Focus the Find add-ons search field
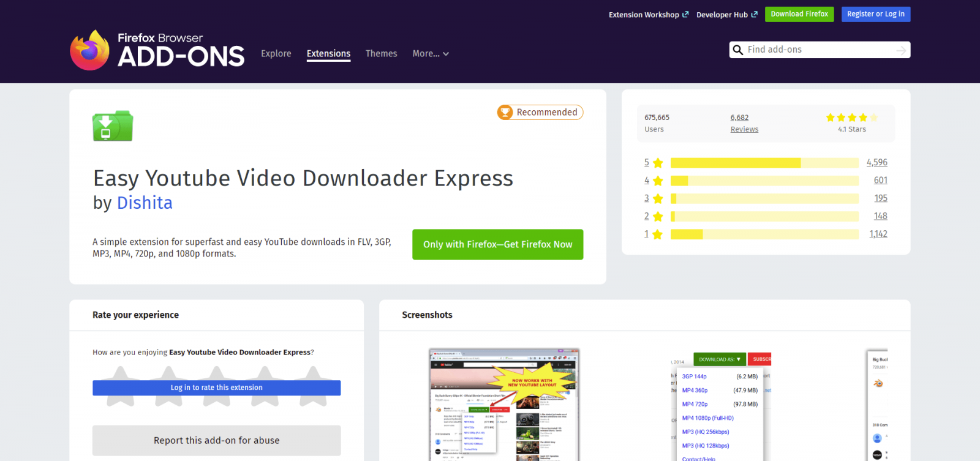The image size is (980, 461). click(820, 50)
